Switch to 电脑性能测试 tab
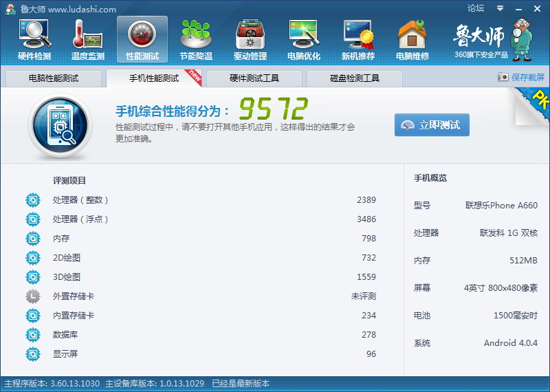Screen dimensions: 550x392 click(x=54, y=78)
